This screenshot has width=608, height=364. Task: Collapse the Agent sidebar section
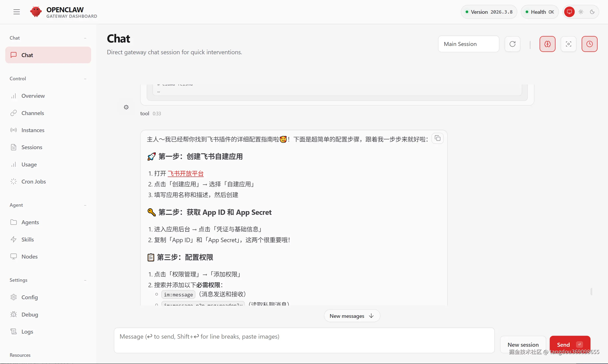(x=85, y=205)
